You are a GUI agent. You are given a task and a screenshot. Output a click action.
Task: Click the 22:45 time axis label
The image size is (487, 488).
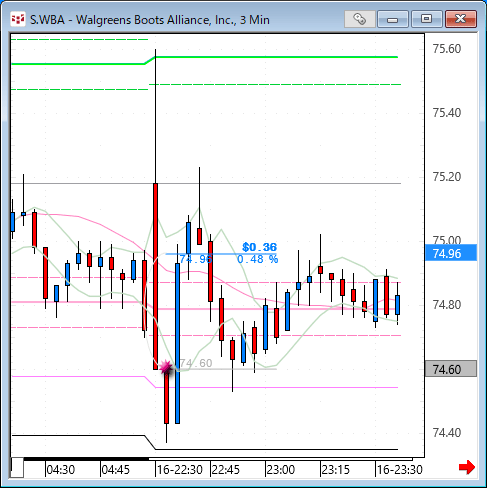coord(226,470)
